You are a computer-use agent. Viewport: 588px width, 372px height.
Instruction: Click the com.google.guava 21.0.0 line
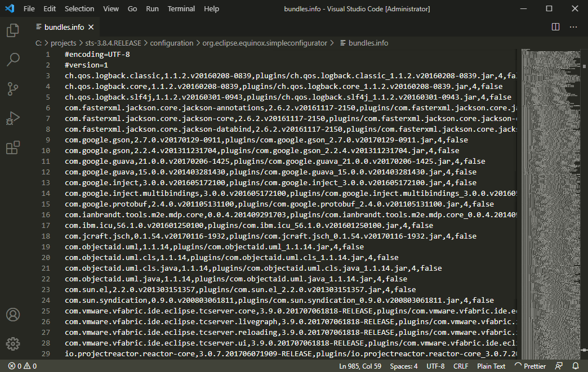click(275, 162)
